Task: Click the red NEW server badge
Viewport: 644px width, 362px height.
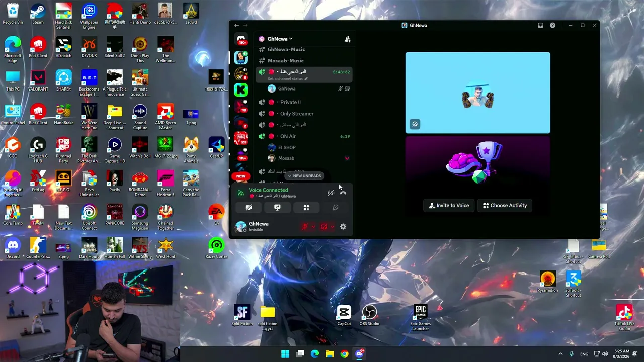Action: (x=241, y=176)
